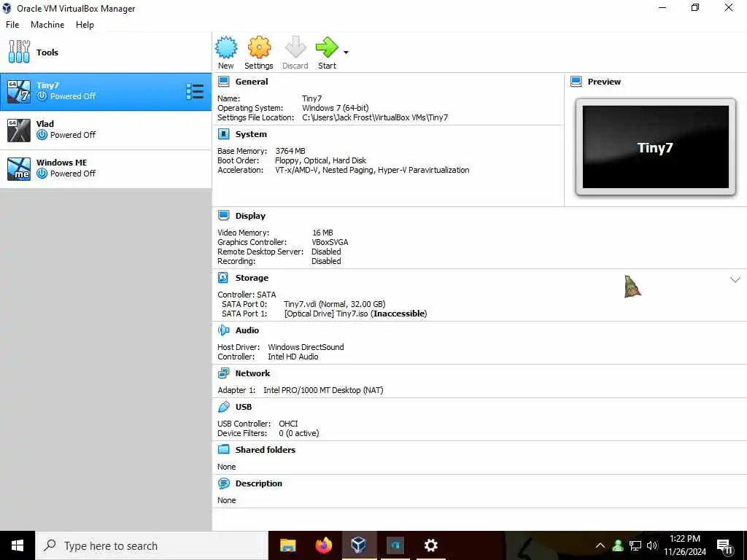Click the General section icon

223,82
